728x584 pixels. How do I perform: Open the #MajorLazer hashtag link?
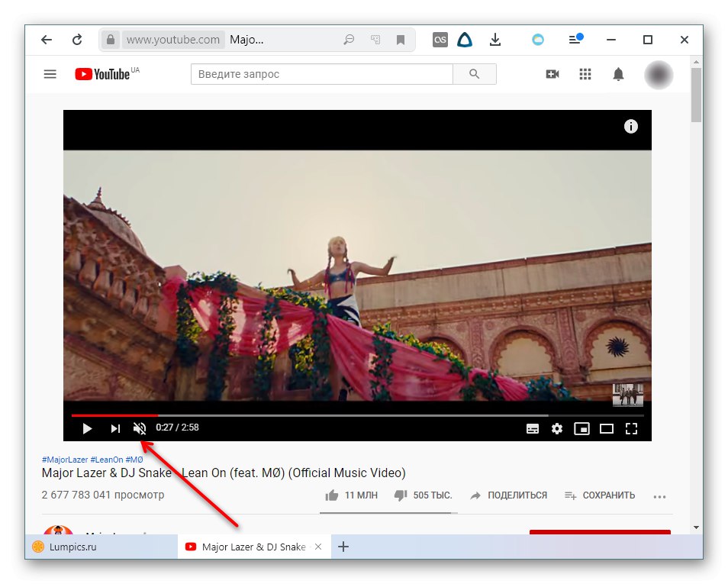(x=65, y=460)
